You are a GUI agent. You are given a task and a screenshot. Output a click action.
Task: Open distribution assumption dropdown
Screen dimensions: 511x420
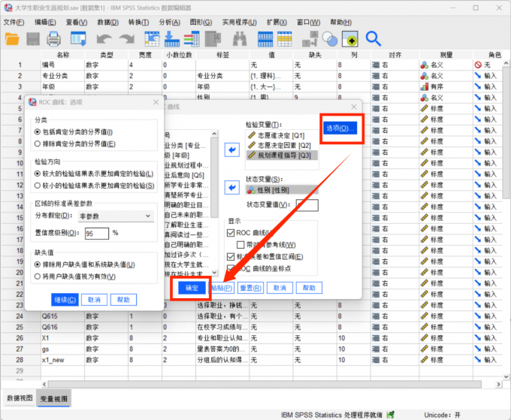click(x=116, y=216)
